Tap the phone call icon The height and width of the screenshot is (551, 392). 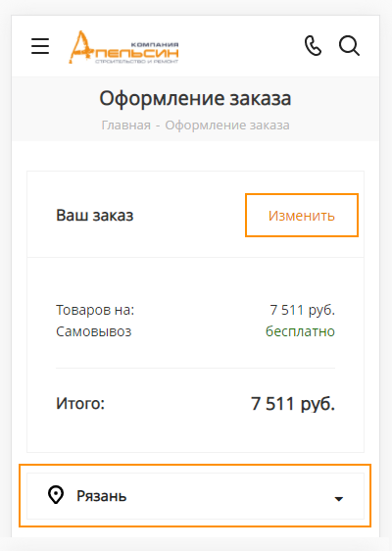[313, 46]
